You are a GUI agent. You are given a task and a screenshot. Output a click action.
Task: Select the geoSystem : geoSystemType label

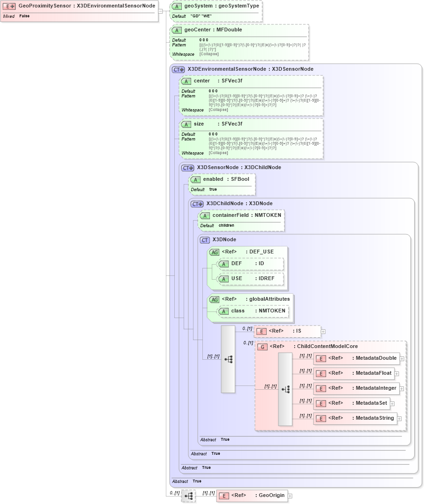[222, 6]
